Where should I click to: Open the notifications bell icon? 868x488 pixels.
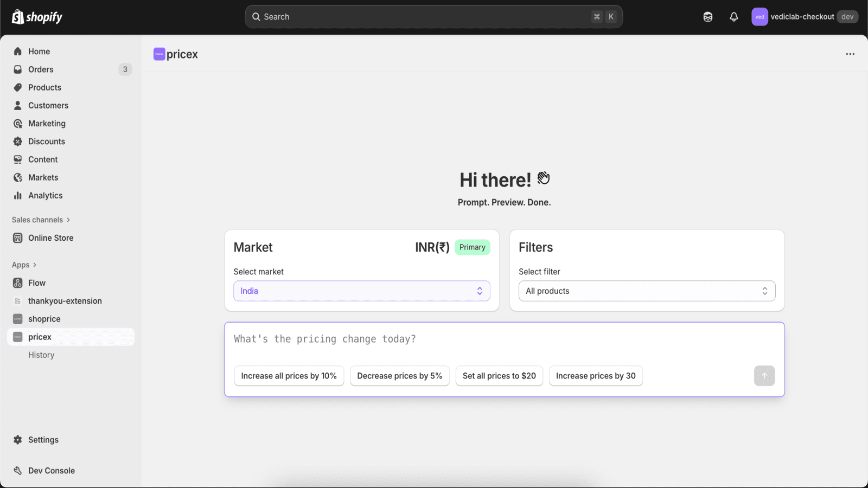click(x=733, y=17)
